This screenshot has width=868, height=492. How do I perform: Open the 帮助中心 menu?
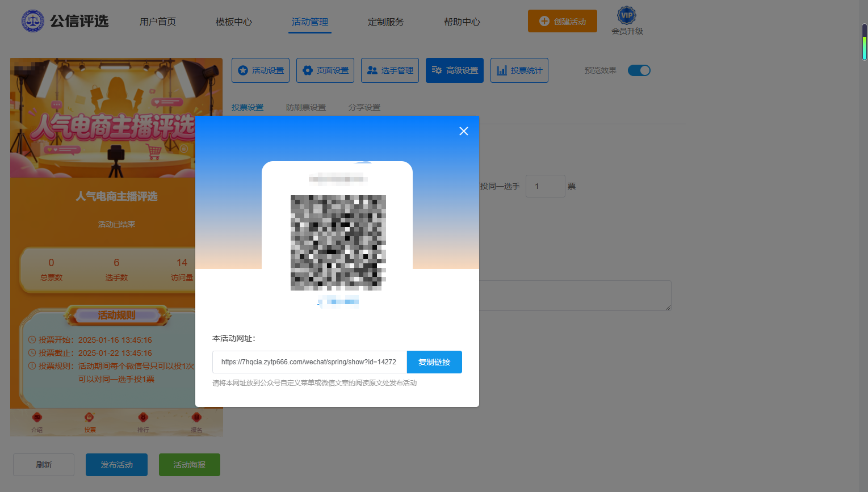click(462, 22)
